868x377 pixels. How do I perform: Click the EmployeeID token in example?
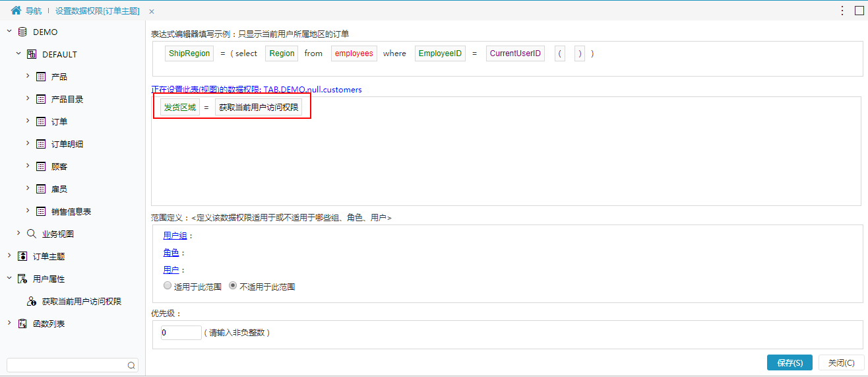click(441, 53)
